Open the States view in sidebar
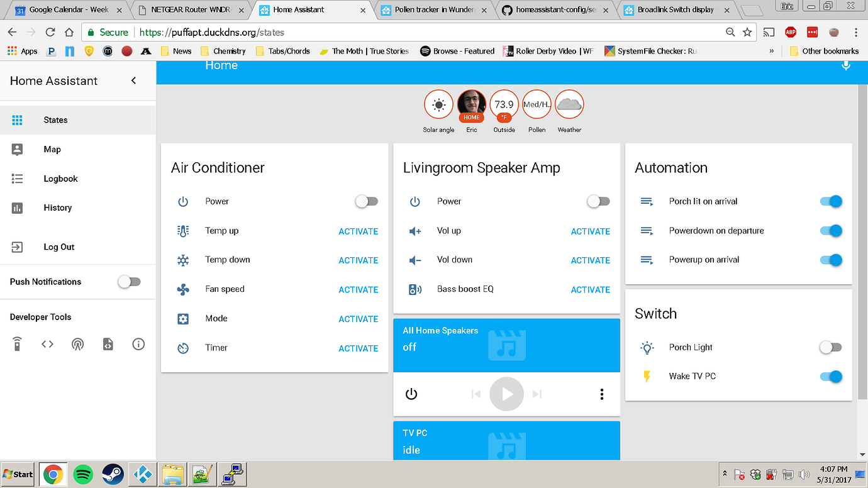Screen dimensions: 868x488 point(78,120)
